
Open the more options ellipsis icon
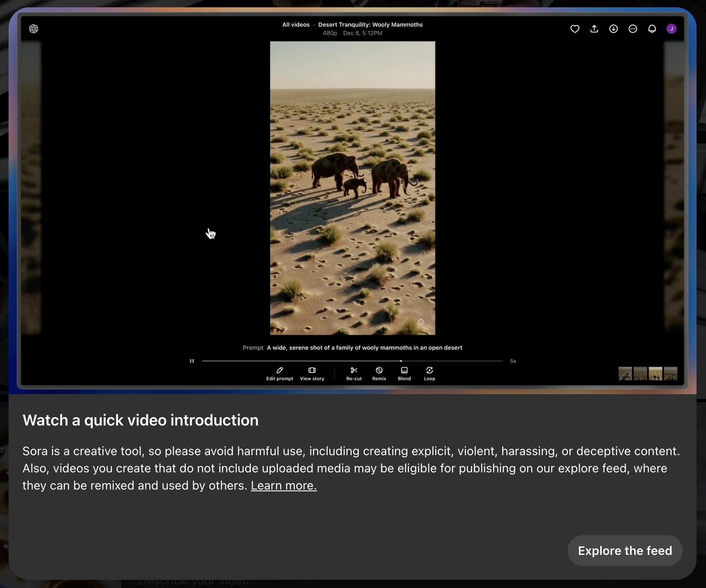(633, 29)
